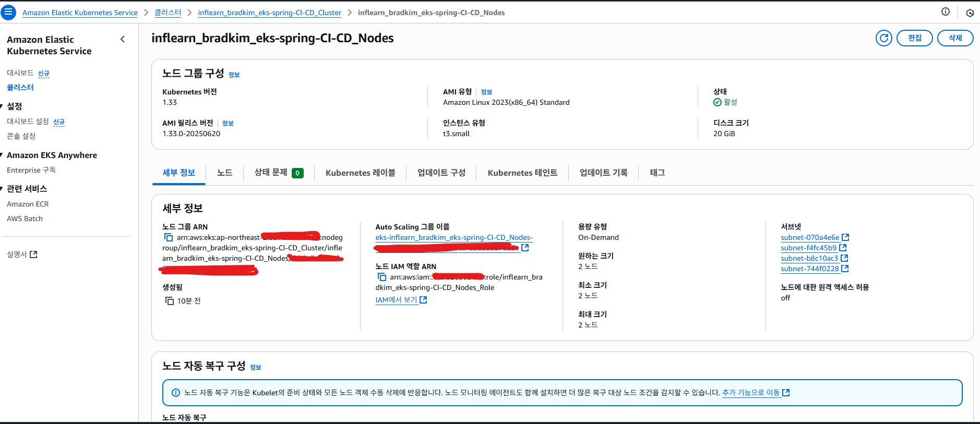Click the 1.33.0-20250620 release version text
This screenshot has width=980, height=424.
click(x=191, y=134)
